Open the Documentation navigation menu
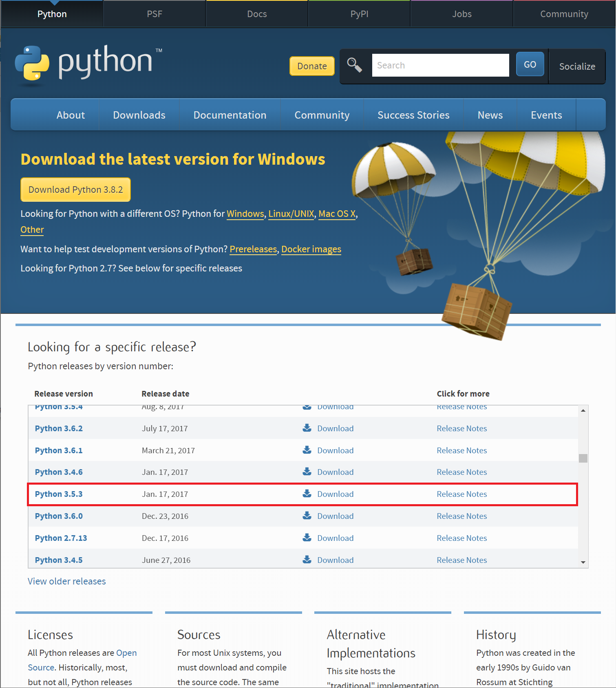 [x=230, y=115]
